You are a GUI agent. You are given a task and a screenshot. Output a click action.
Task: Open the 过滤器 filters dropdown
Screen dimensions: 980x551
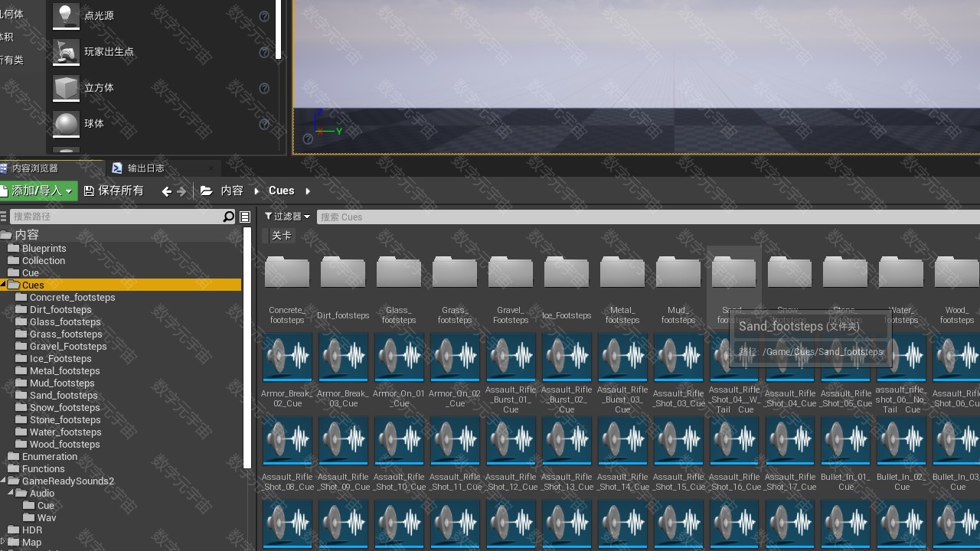click(x=287, y=217)
